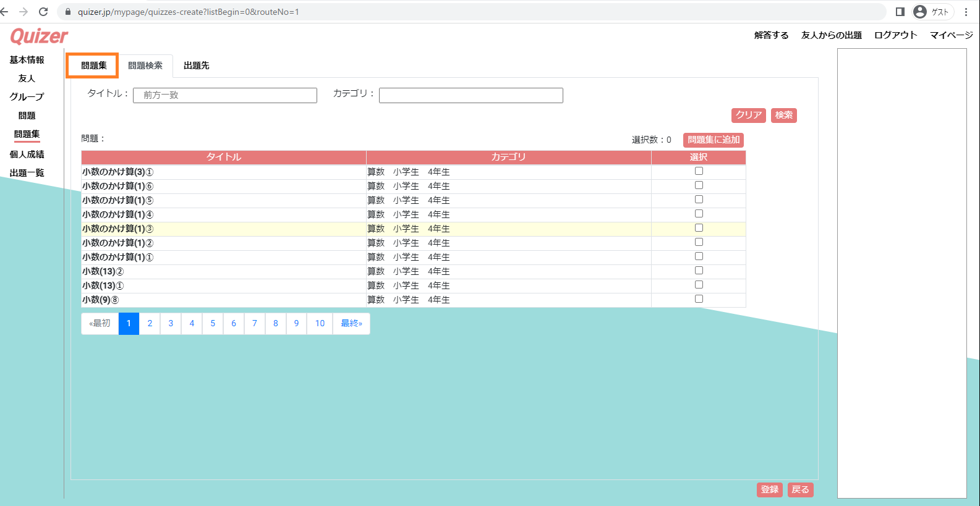980x506 pixels.
Task: Check the box for 小数(9)⑧
Action: [699, 299]
